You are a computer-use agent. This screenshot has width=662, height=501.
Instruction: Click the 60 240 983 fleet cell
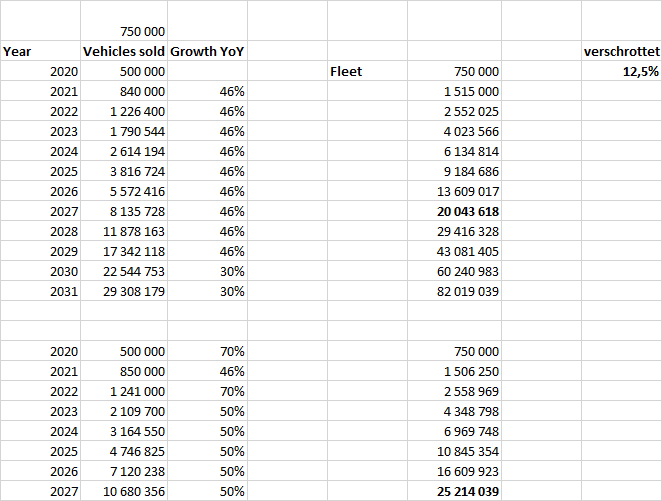[x=454, y=272]
